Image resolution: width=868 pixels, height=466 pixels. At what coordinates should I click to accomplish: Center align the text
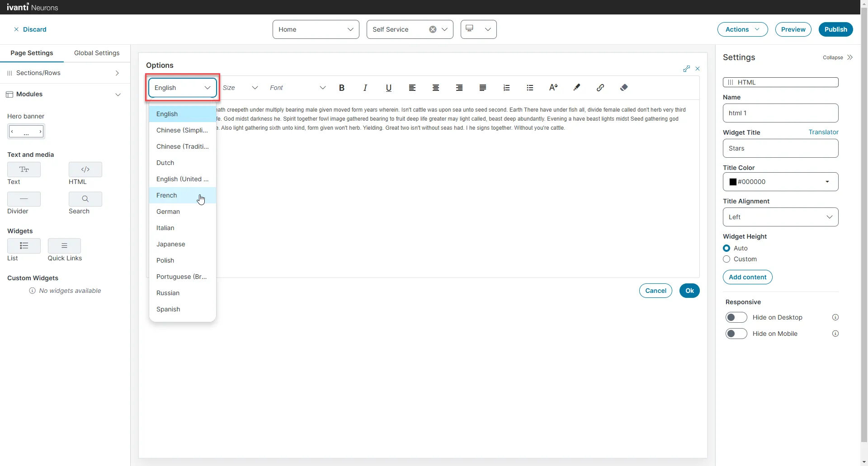[436, 88]
